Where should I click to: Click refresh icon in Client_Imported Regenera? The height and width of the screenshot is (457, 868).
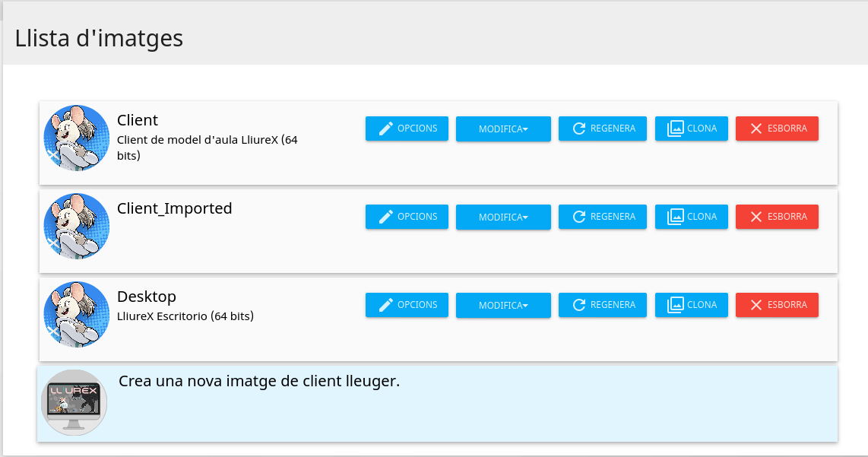[579, 217]
